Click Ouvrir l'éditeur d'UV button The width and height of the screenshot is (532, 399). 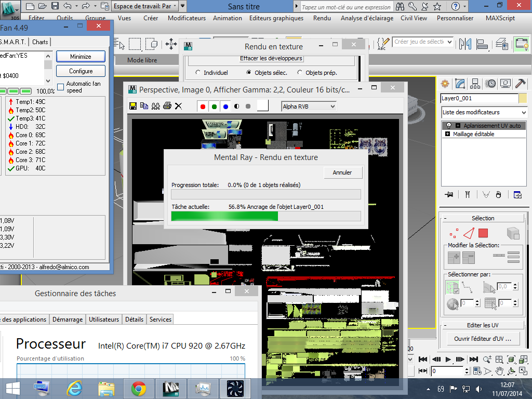[483, 339]
